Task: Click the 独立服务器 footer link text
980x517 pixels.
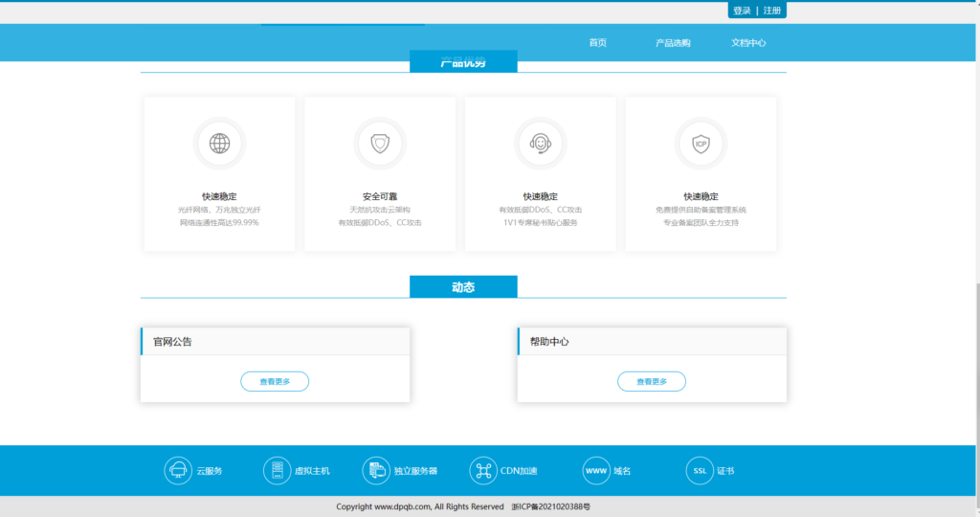Action: click(415, 471)
